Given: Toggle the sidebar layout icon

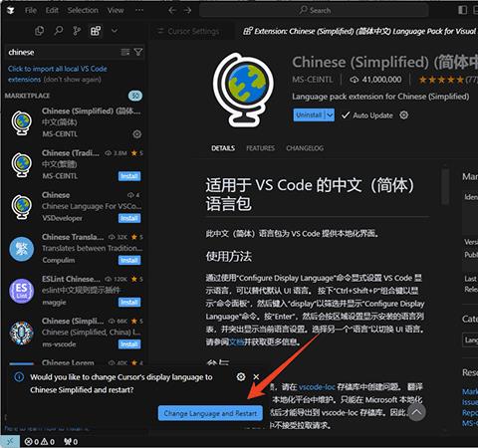Looking at the screenshot, I should click(x=462, y=10).
